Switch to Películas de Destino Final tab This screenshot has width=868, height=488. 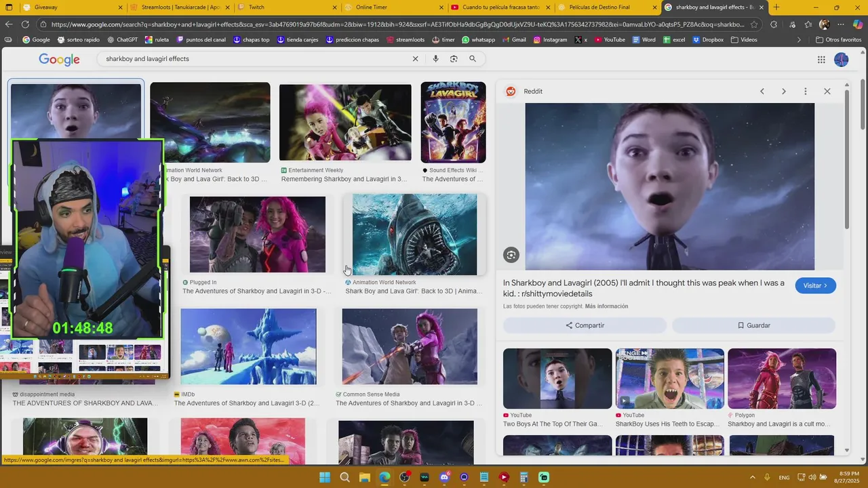(x=607, y=7)
